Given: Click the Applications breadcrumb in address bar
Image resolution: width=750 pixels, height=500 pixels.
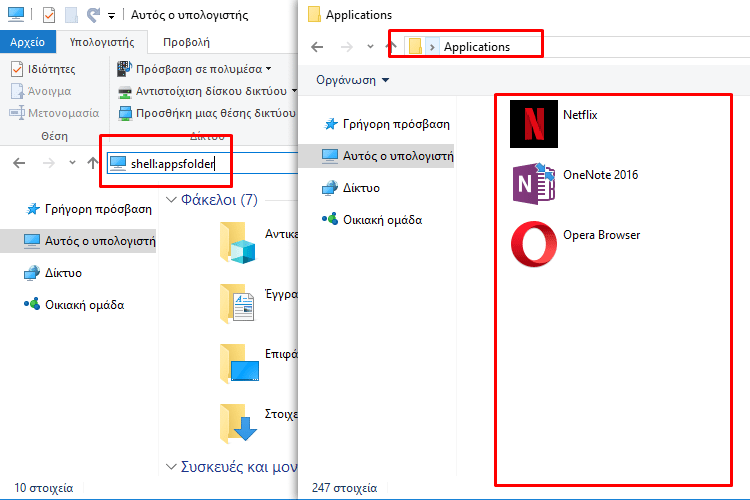Looking at the screenshot, I should tap(477, 47).
